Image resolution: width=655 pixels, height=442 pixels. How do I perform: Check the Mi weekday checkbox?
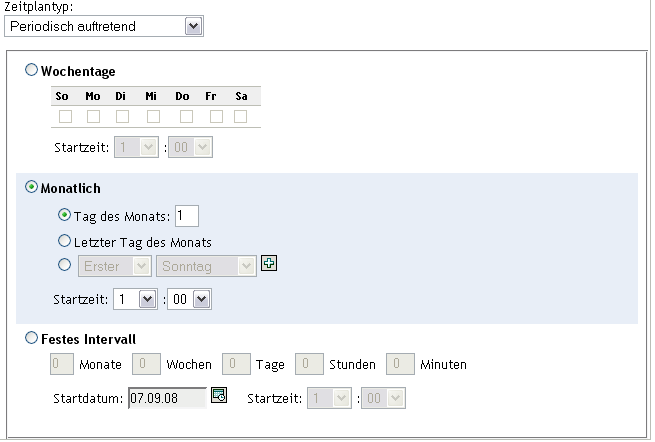pyautogui.click(x=153, y=117)
